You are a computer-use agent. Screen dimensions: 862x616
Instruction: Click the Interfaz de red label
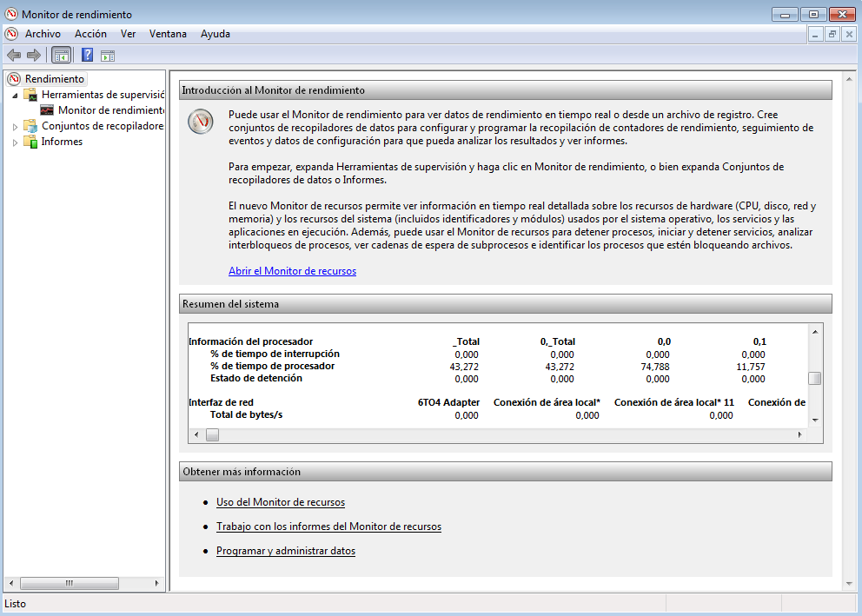click(221, 402)
